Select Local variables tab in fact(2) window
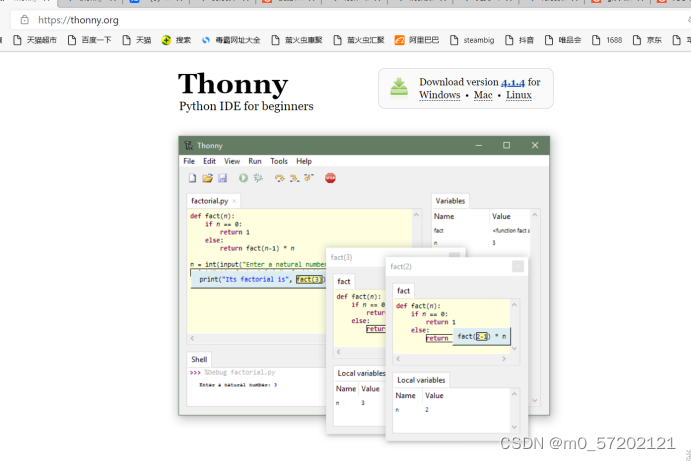Viewport: 691px width, 461px height. coord(421,380)
